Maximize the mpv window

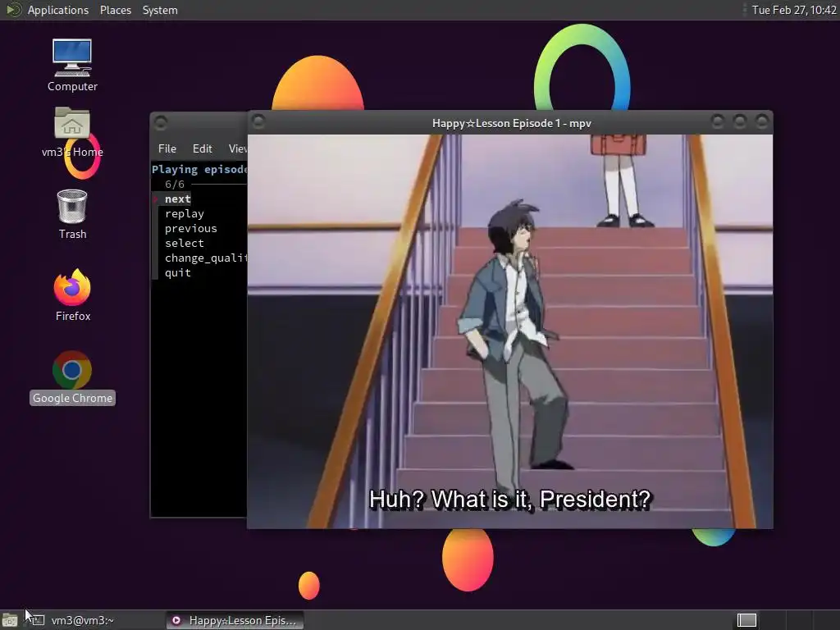pos(739,122)
